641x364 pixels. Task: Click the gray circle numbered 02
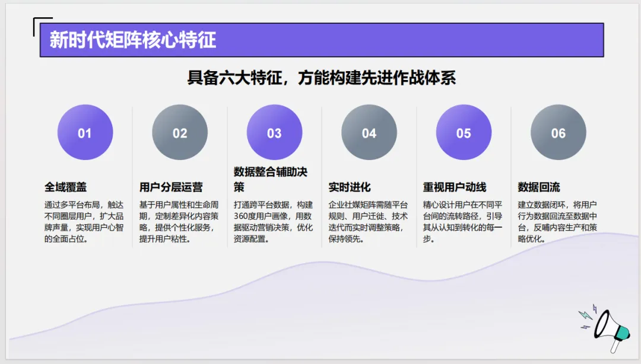pos(180,132)
